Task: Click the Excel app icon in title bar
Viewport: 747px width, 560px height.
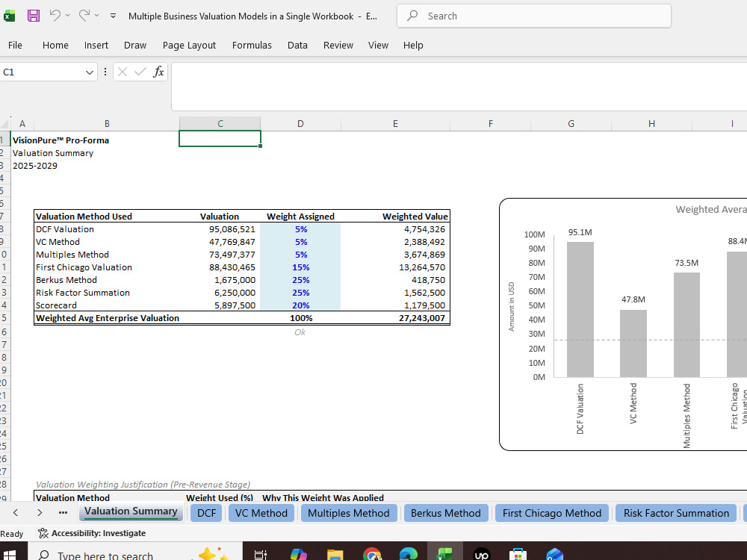Action: [9, 16]
